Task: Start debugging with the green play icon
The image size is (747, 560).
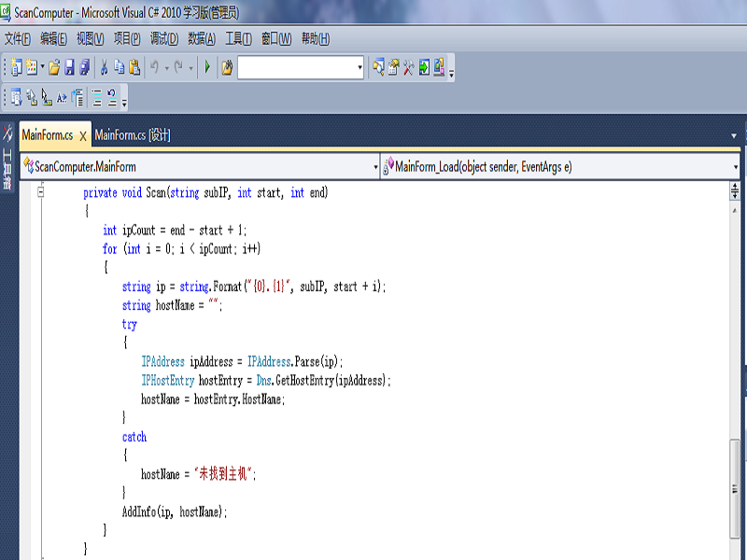Action: (x=207, y=67)
